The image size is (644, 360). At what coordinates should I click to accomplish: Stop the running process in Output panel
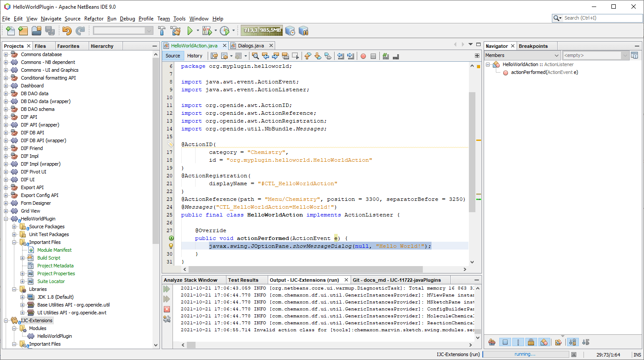167,309
